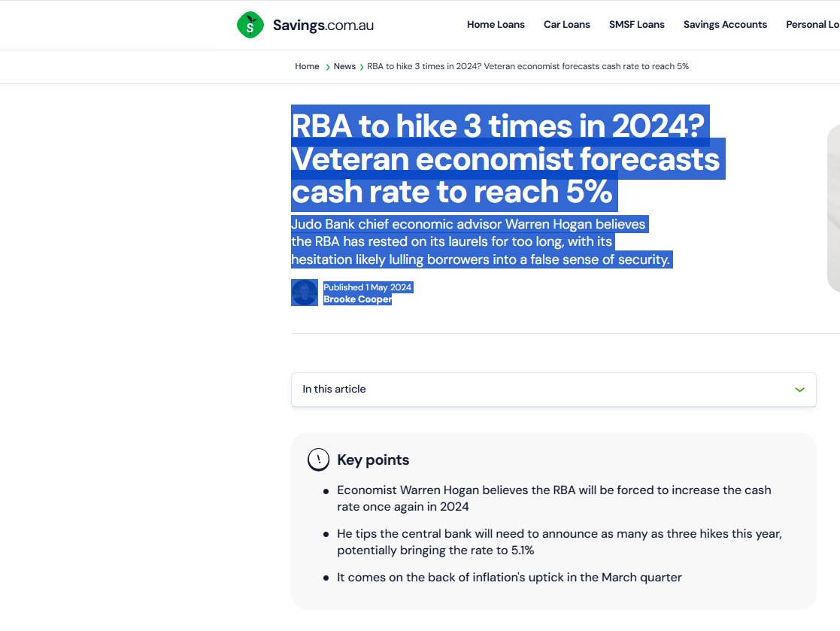The image size is (840, 631).
Task: Go to News in the breadcrumb
Action: click(344, 66)
